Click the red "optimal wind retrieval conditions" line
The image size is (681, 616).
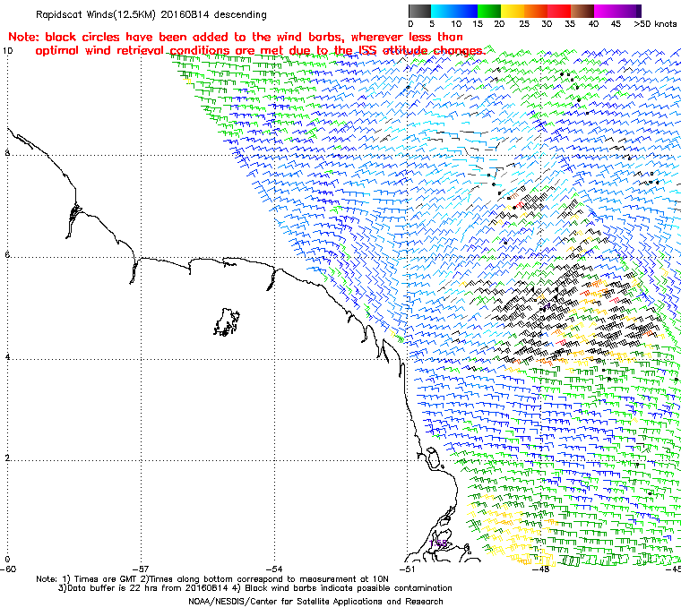(260, 51)
